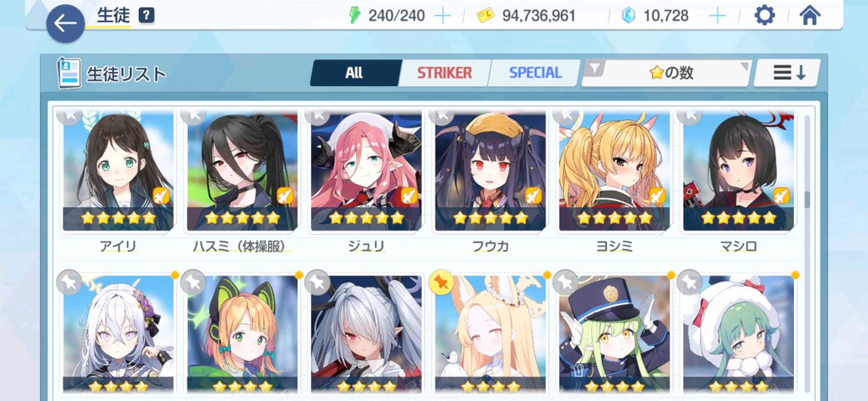Toggle pin on the police hat student
The height and width of the screenshot is (401, 868).
565,282
